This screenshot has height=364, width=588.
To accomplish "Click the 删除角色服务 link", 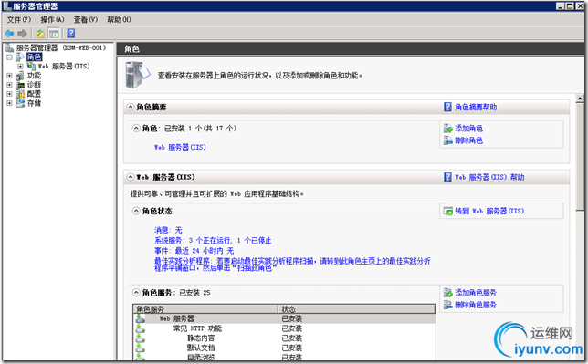I will click(476, 305).
